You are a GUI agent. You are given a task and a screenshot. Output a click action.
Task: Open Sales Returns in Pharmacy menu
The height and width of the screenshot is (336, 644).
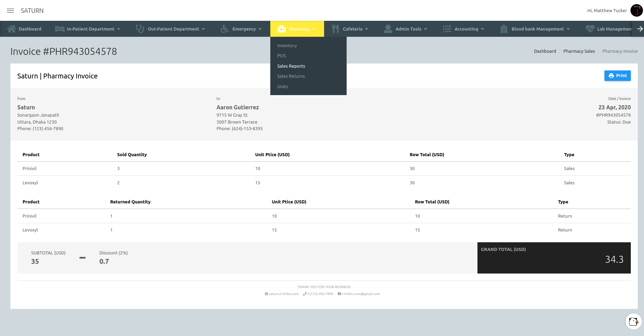point(291,76)
